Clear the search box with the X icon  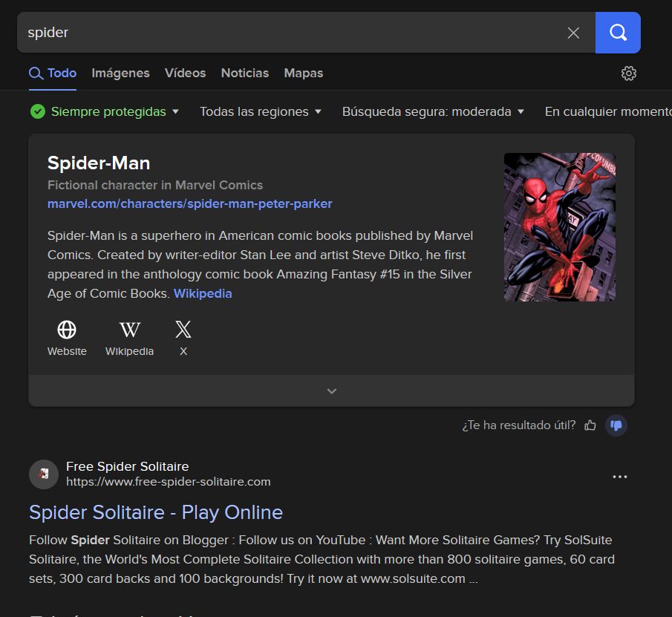click(x=573, y=33)
